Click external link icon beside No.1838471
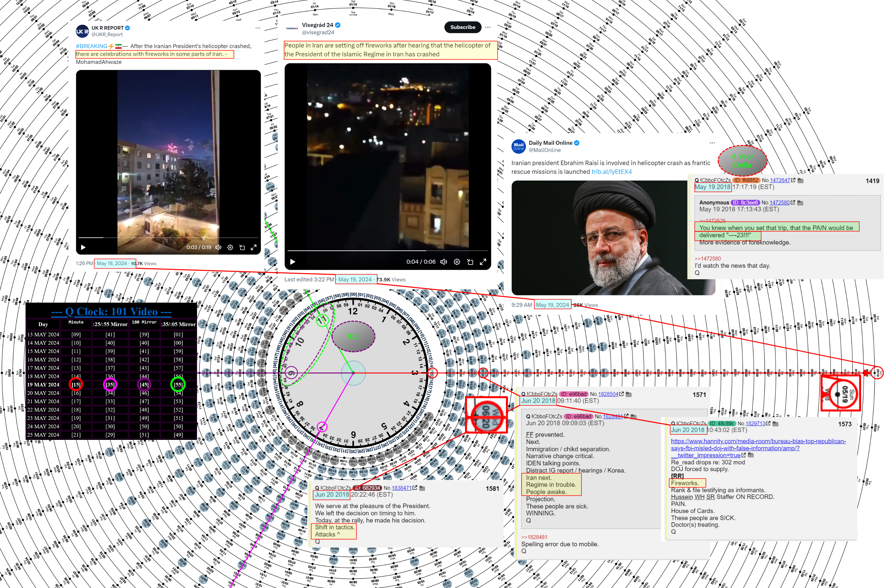Viewport: 894px width, 588px height. tap(415, 488)
